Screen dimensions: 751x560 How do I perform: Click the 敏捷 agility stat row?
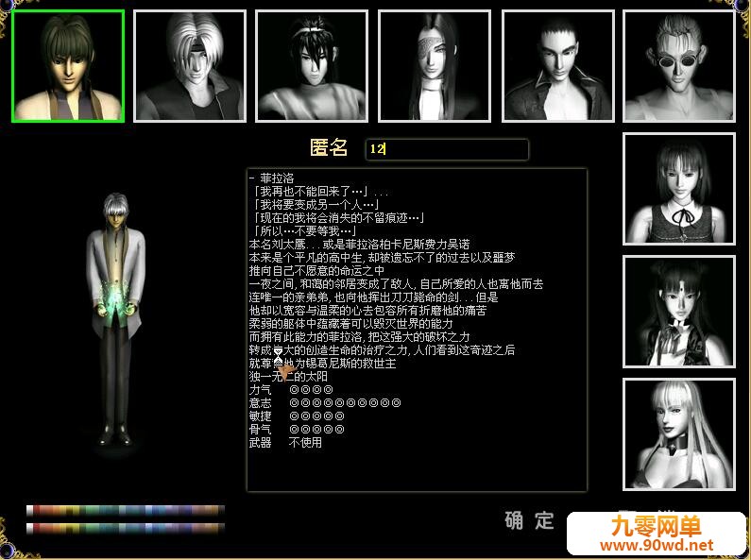click(297, 416)
